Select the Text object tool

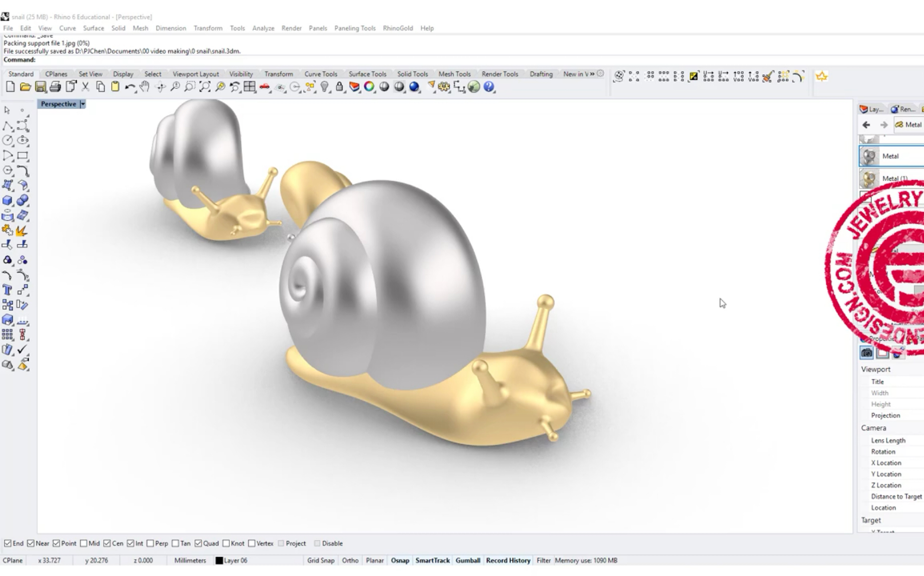tap(8, 290)
